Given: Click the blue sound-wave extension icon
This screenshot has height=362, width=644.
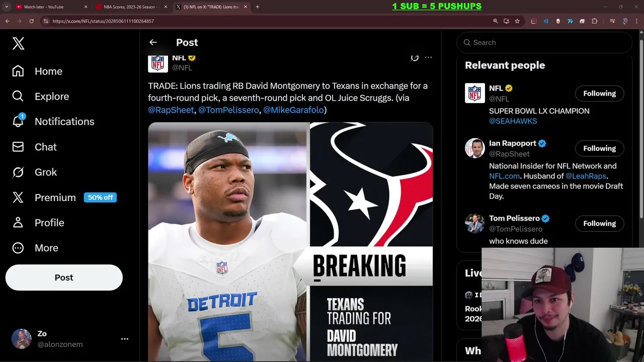Looking at the screenshot, I should [546, 21].
